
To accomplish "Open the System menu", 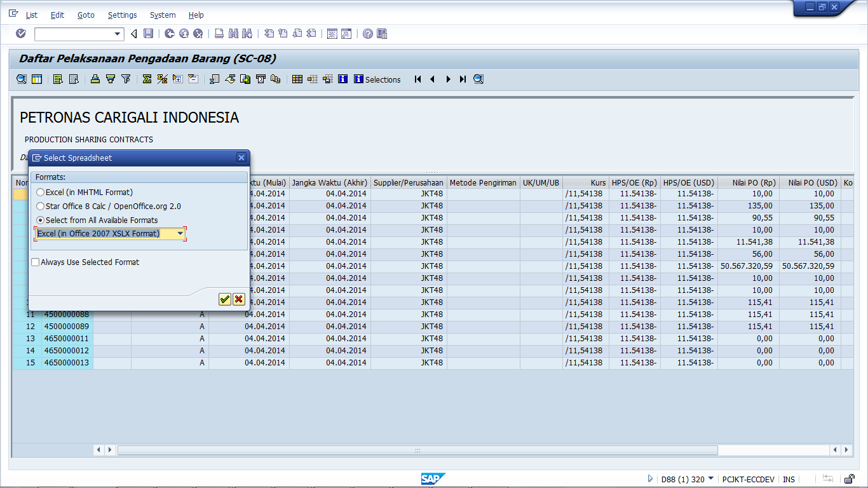I will [162, 15].
